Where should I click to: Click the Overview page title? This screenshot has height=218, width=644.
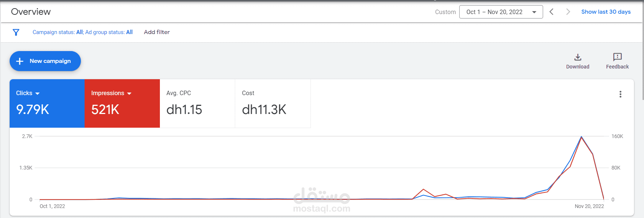click(x=31, y=12)
